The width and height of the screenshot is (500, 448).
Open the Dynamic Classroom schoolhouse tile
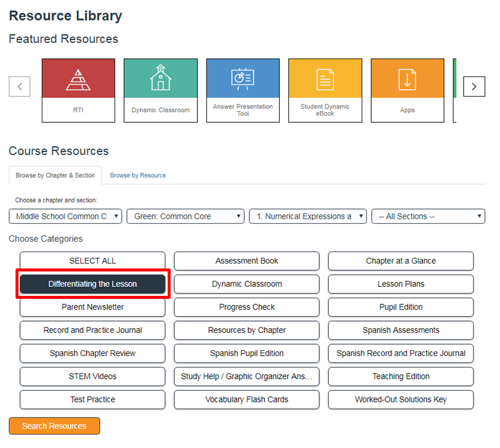point(161,90)
